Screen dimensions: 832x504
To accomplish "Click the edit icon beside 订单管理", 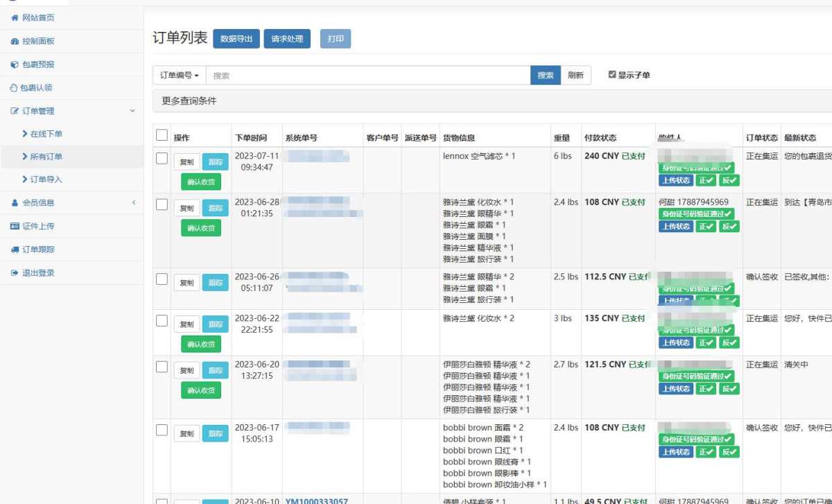I will coord(15,111).
